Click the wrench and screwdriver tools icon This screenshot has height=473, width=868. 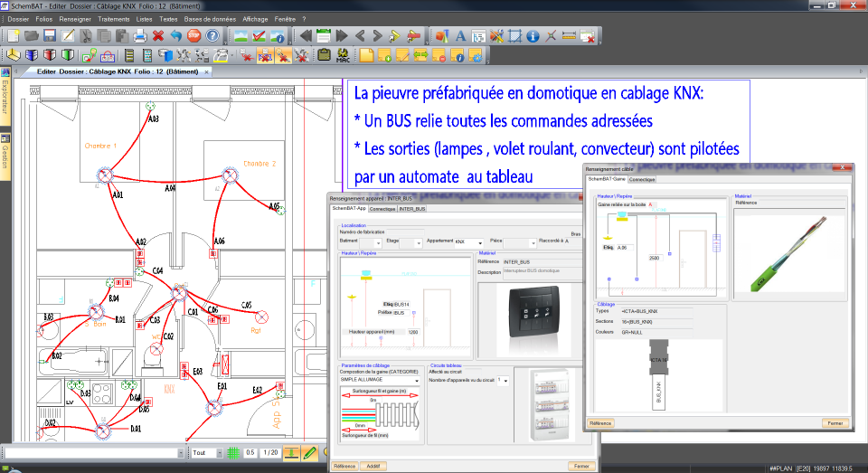coord(496,36)
